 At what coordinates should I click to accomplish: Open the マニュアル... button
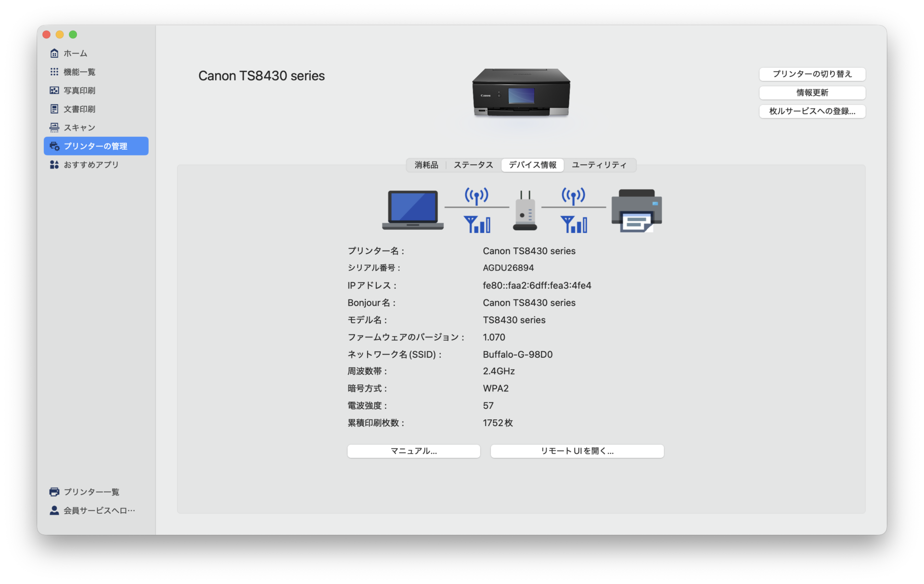coord(413,451)
